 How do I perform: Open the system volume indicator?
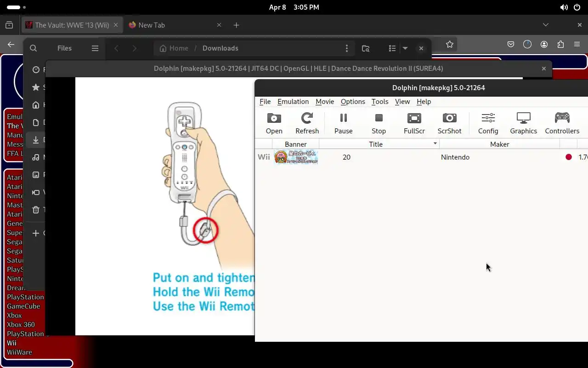pos(564,7)
